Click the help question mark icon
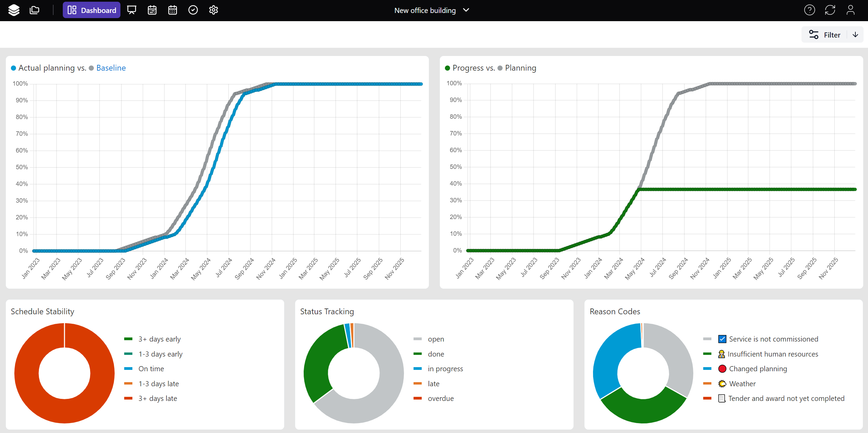 [809, 10]
